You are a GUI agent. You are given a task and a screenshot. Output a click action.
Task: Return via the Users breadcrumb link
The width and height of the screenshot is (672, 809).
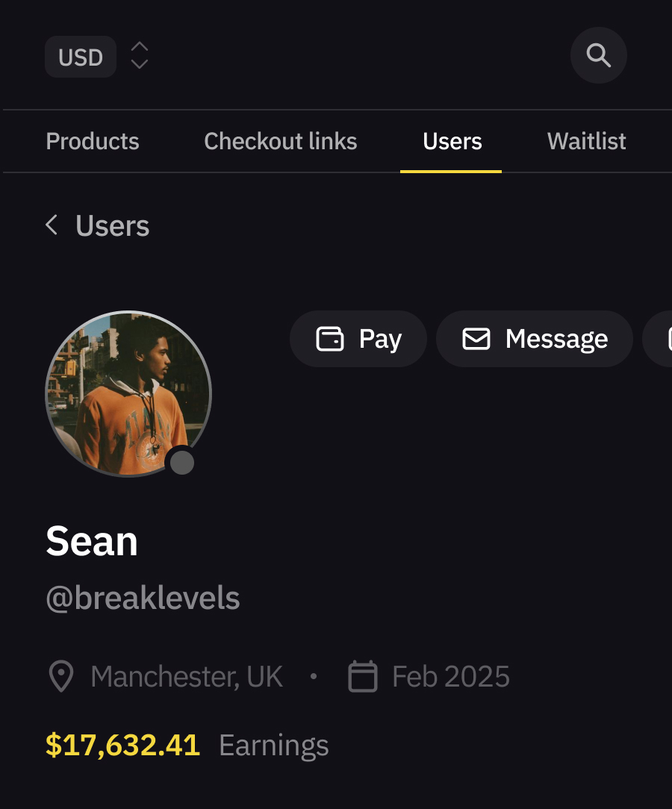point(112,225)
